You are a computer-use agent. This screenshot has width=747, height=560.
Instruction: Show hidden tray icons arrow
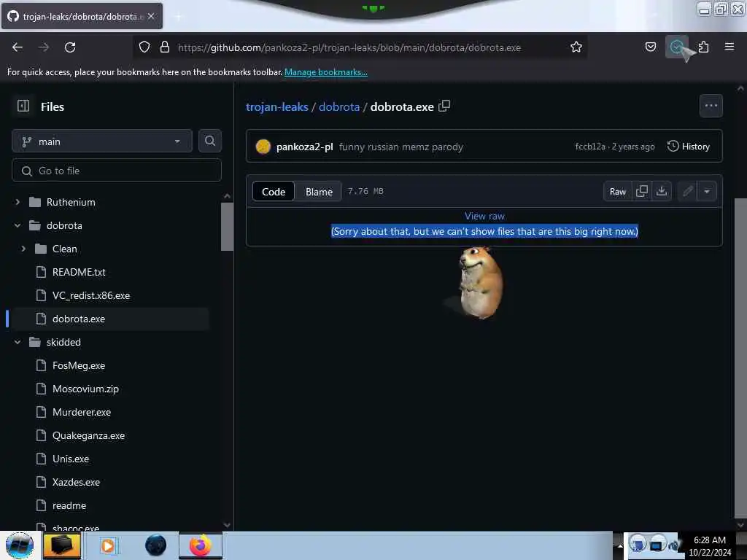click(619, 545)
